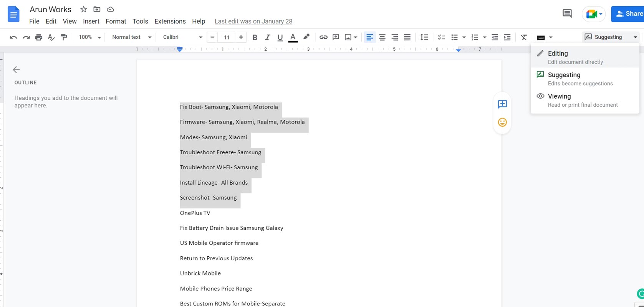Viewport: 644px width, 307px height.
Task: Open the Google Docs home icon
Action: [x=13, y=15]
